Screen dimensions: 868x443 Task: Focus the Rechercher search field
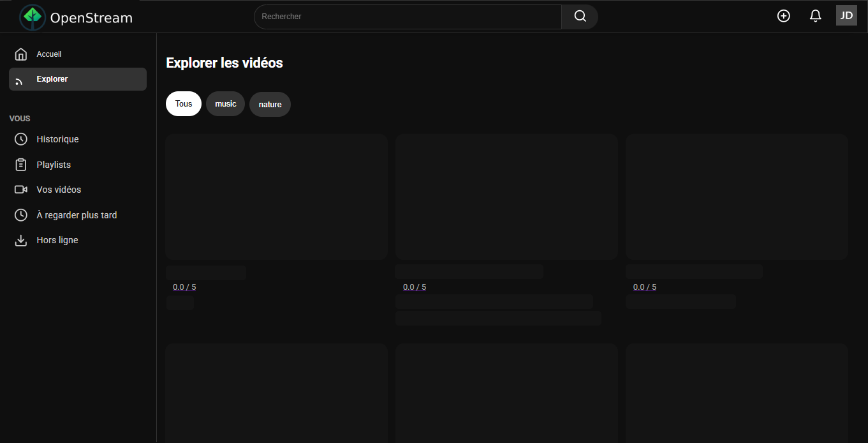pos(408,17)
